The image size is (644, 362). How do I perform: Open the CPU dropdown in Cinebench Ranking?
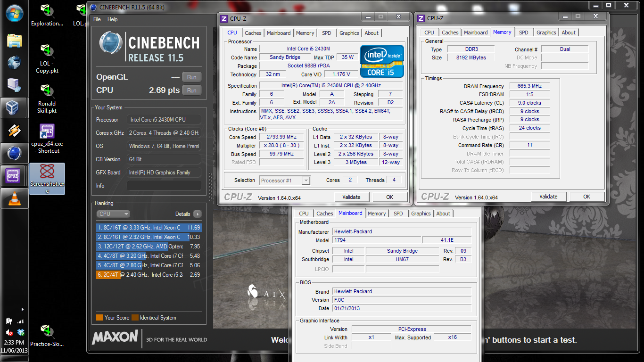(x=113, y=214)
